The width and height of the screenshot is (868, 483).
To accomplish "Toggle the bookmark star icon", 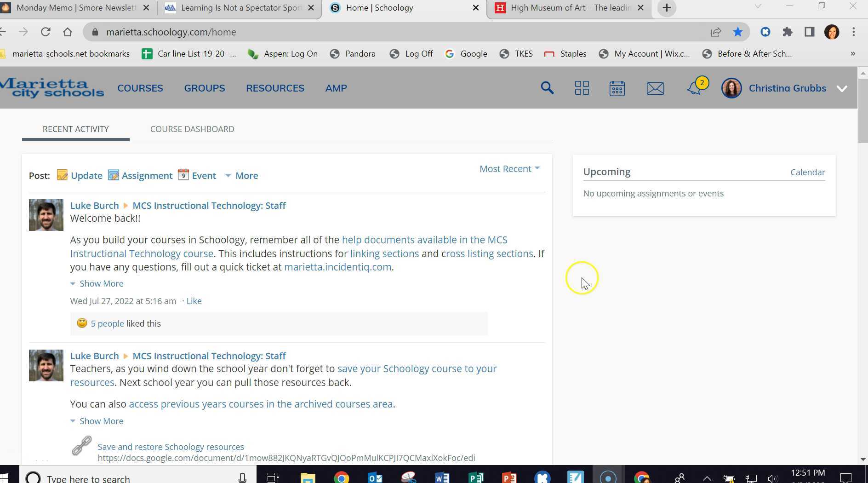I will pos(738,32).
